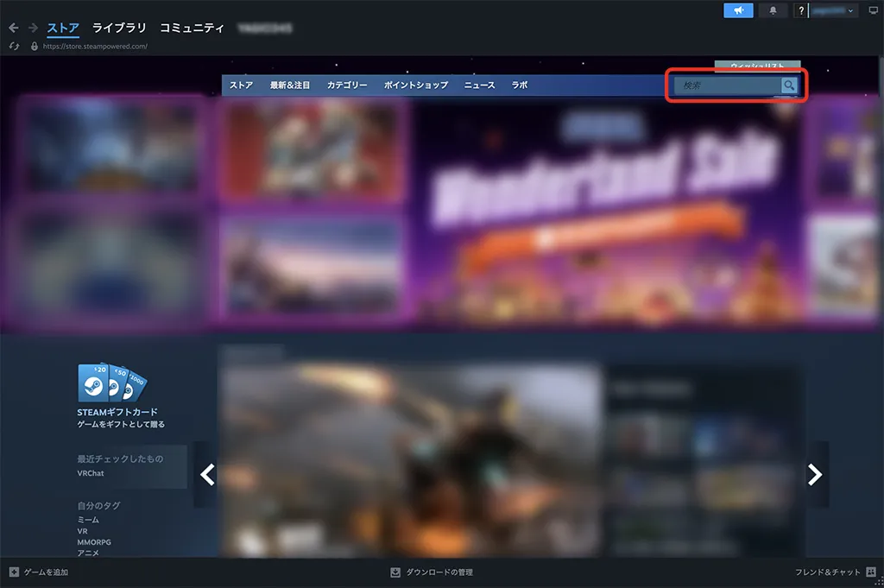Screen dimensions: 884x588
Task: Open the blurred profile name tab
Action: pos(265,28)
